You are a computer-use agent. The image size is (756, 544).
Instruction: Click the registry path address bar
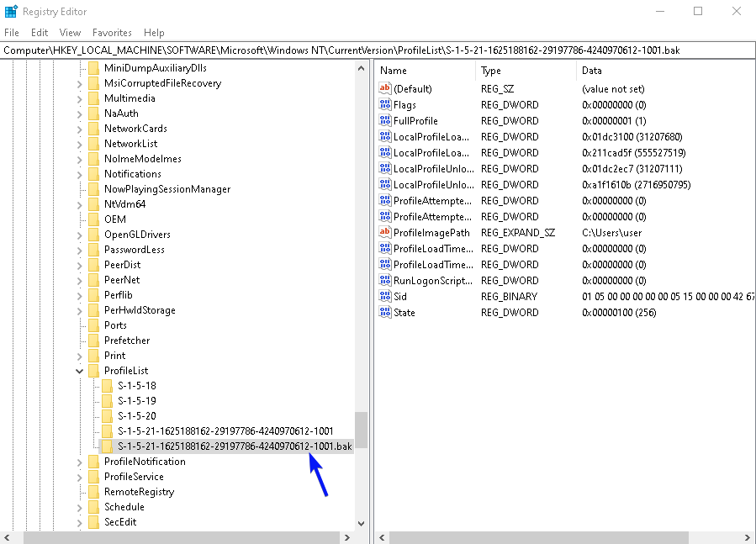378,50
